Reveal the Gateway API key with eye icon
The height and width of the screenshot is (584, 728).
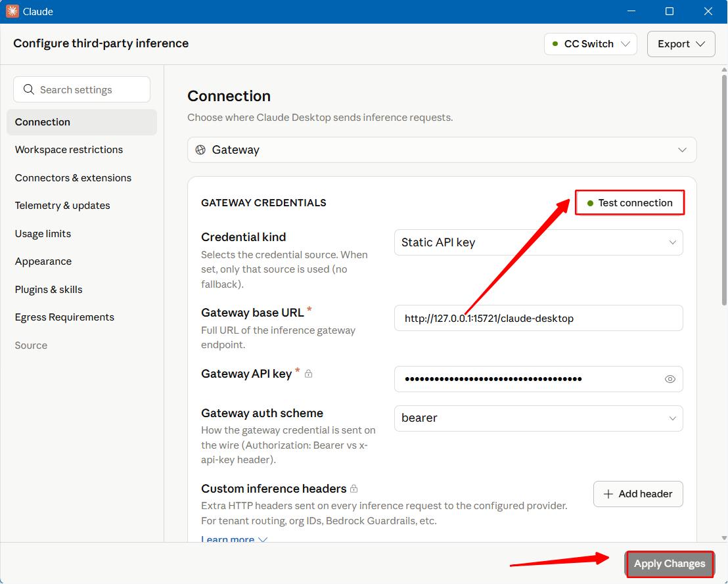tap(670, 379)
